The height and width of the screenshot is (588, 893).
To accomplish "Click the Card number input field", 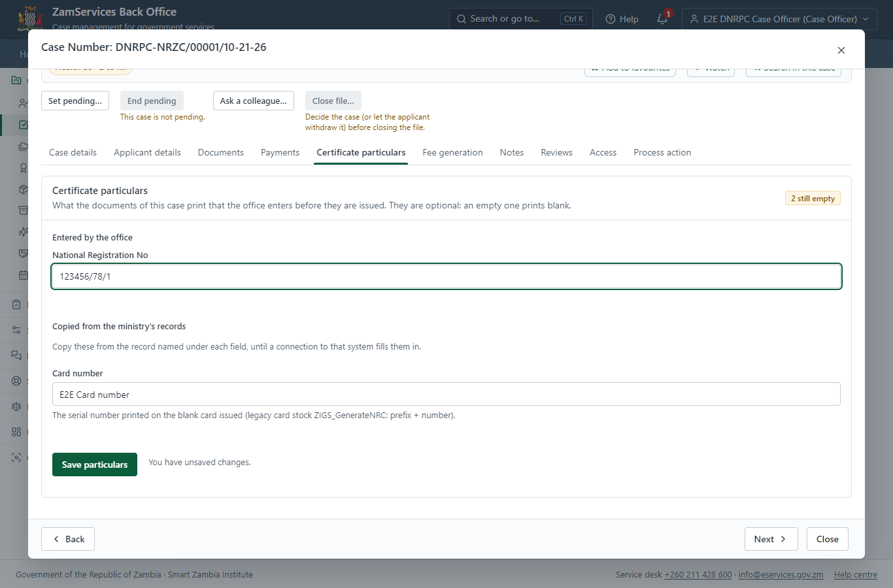I will point(446,394).
